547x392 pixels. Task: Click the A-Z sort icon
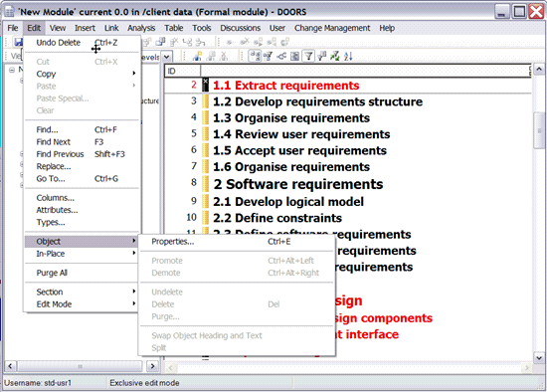(x=348, y=56)
